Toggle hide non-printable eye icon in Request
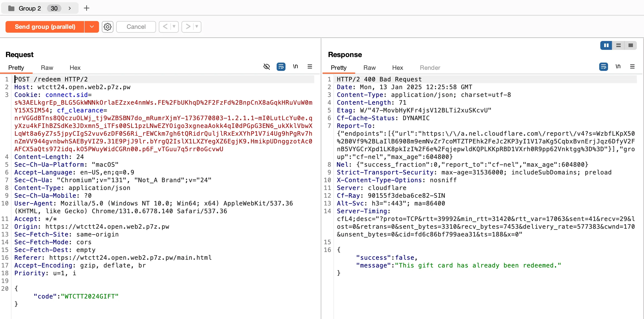 [266, 66]
